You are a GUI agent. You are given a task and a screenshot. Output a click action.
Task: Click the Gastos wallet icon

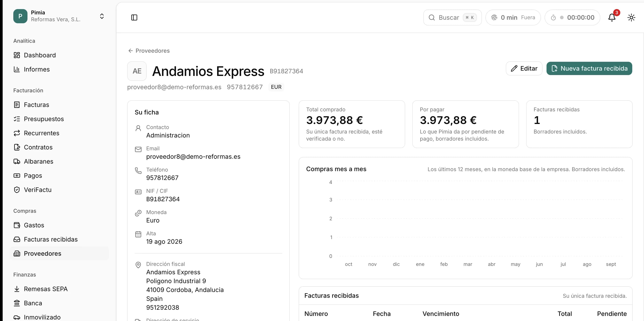pyautogui.click(x=17, y=225)
